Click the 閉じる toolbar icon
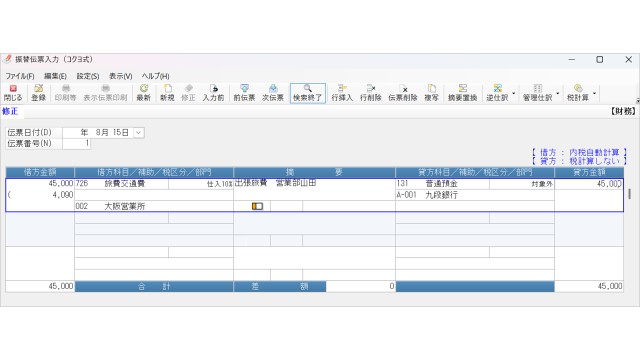Image resolution: width=640 pixels, height=360 pixels. [13, 93]
